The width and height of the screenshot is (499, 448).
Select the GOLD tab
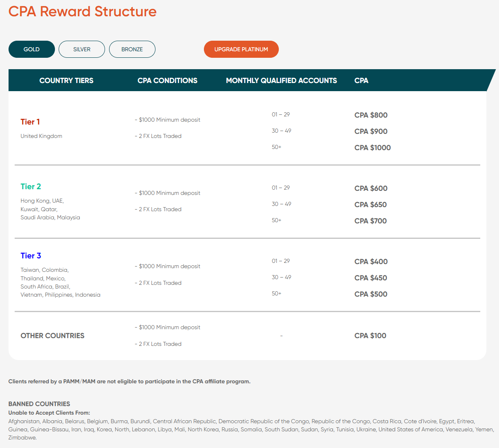pyautogui.click(x=32, y=49)
